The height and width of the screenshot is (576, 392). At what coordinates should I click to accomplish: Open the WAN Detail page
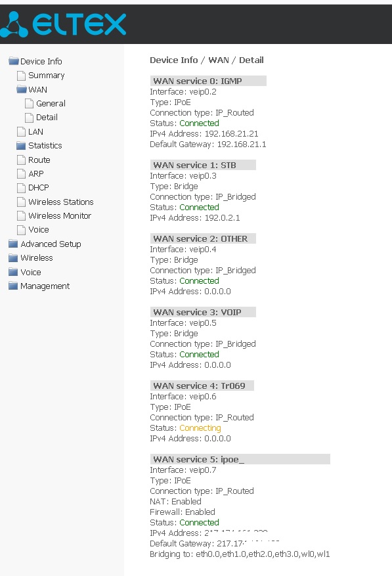point(47,118)
